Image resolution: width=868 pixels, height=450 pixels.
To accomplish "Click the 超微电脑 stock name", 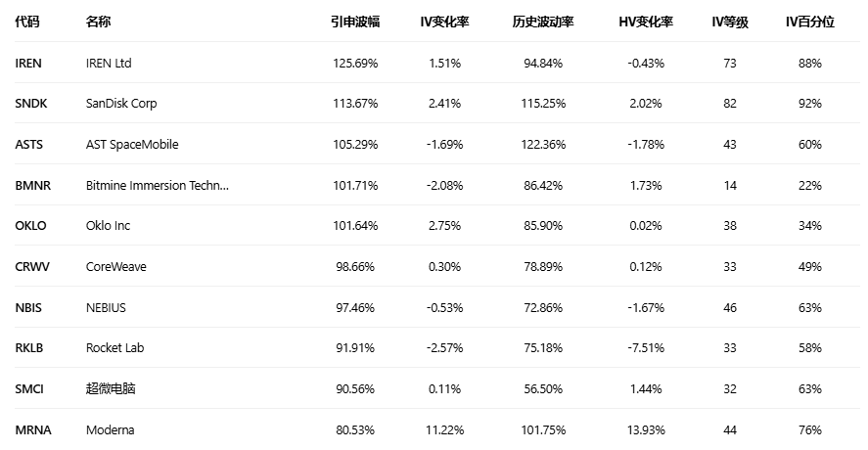I will (111, 389).
